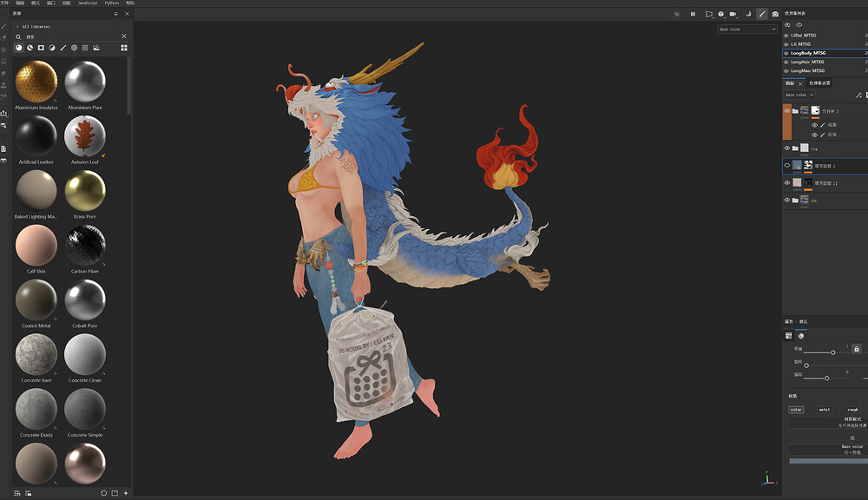Select the Autumn Leaf material thumbnail
This screenshot has height=500, width=868.
[85, 136]
